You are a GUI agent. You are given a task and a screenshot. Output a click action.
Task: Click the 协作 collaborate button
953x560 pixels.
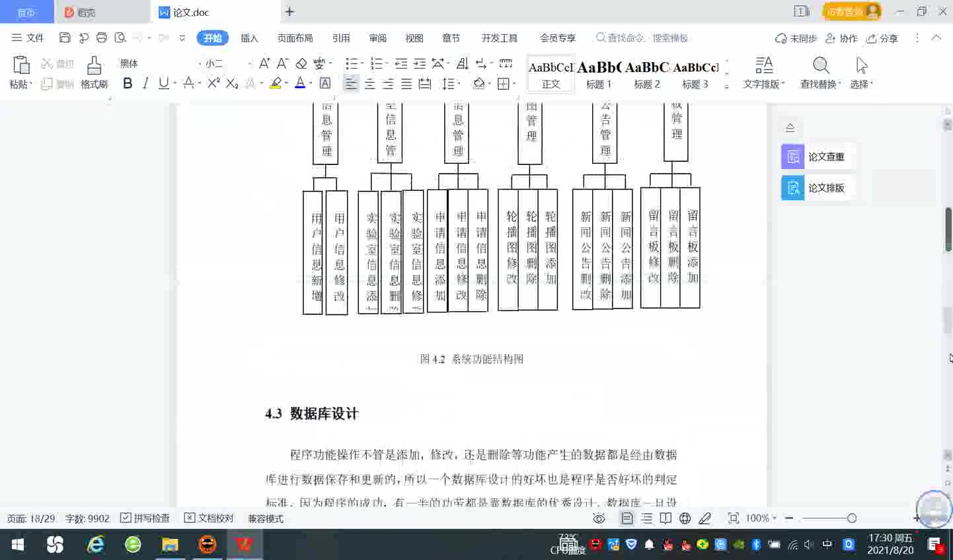tap(841, 38)
